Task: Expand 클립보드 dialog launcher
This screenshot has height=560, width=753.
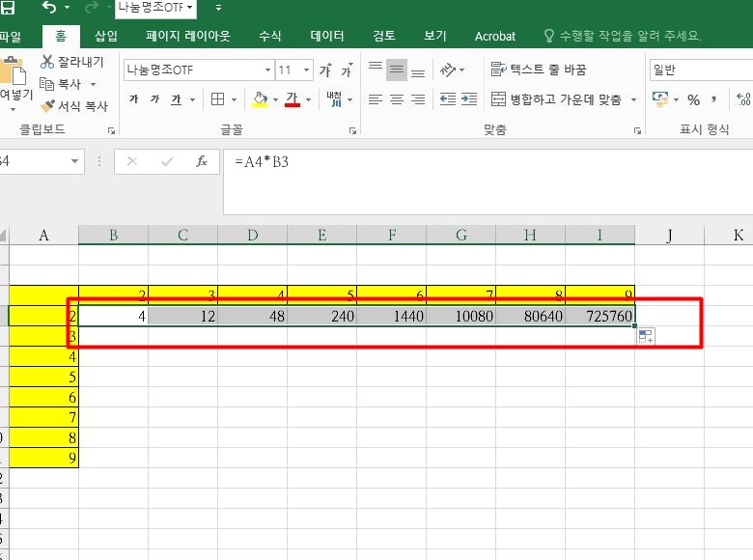Action: tap(111, 130)
